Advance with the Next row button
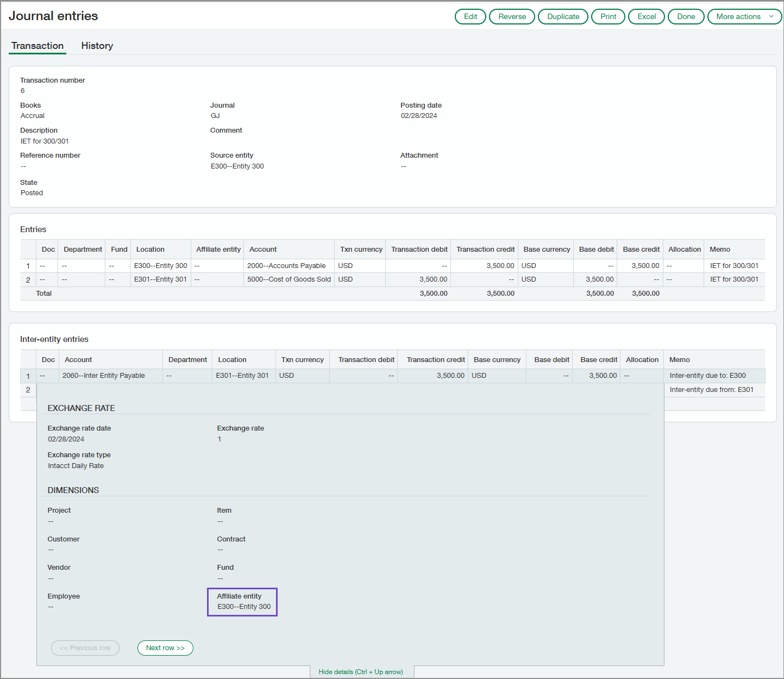 pos(165,647)
